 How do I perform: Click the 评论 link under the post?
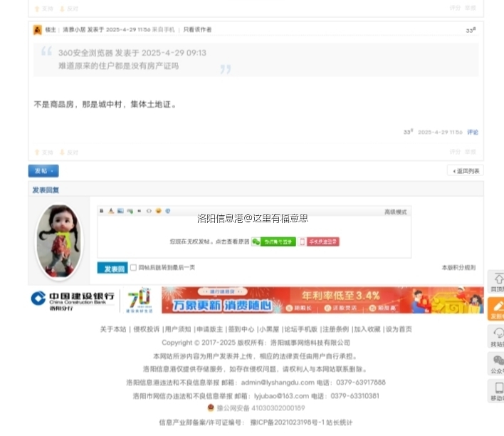(473, 133)
